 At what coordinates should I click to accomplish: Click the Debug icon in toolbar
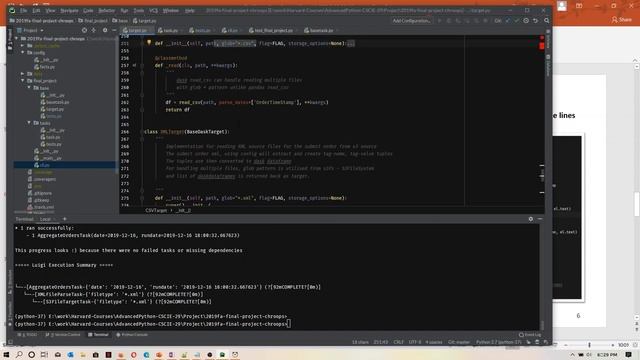pyautogui.click(x=449, y=20)
